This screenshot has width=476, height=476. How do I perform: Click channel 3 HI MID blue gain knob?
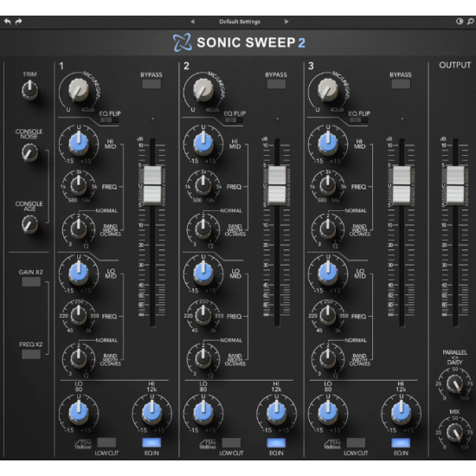[x=328, y=143]
